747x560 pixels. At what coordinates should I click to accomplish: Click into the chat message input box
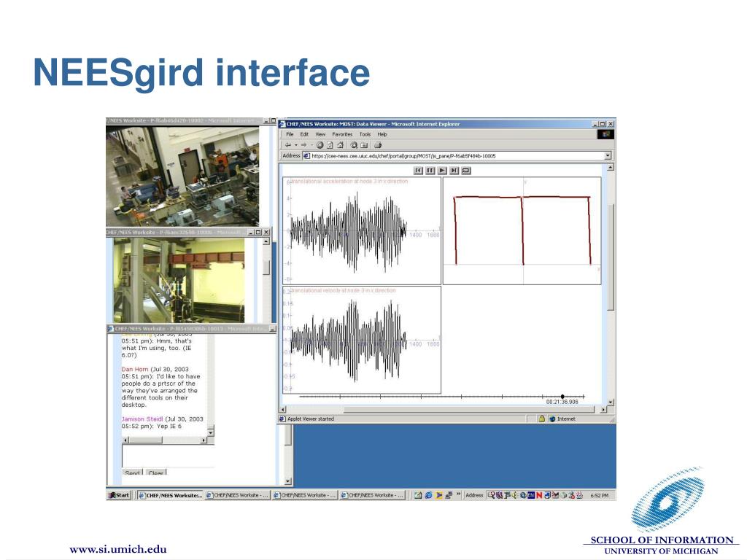coord(168,456)
